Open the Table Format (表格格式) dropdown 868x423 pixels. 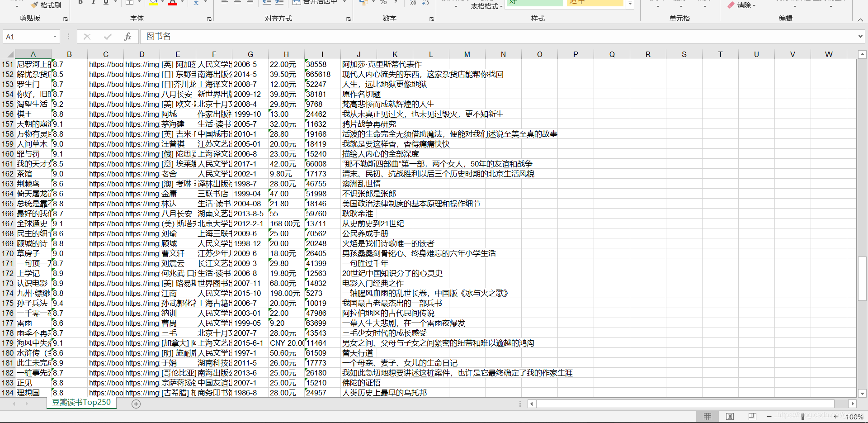(486, 6)
